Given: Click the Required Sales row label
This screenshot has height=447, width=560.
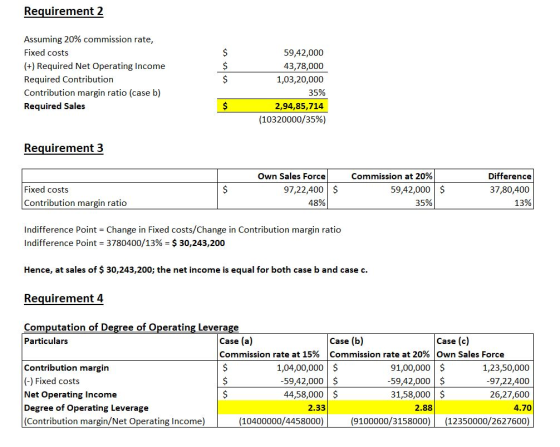Looking at the screenshot, I should (54, 106).
